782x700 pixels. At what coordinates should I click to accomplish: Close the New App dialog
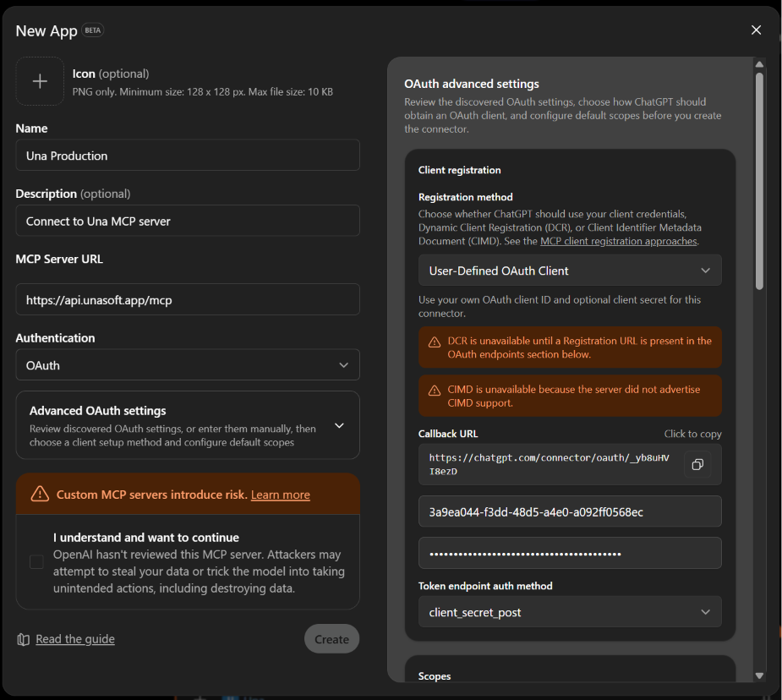[756, 30]
